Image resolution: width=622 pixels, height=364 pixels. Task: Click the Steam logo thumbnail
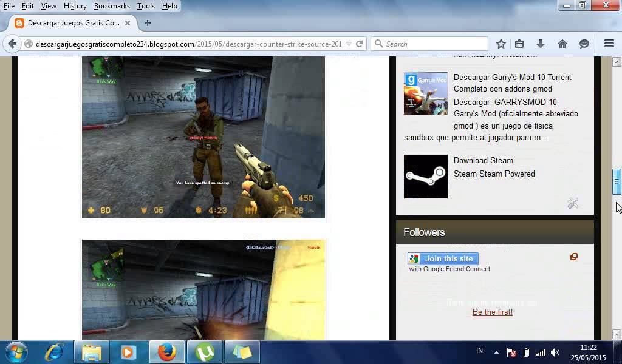pyautogui.click(x=426, y=177)
